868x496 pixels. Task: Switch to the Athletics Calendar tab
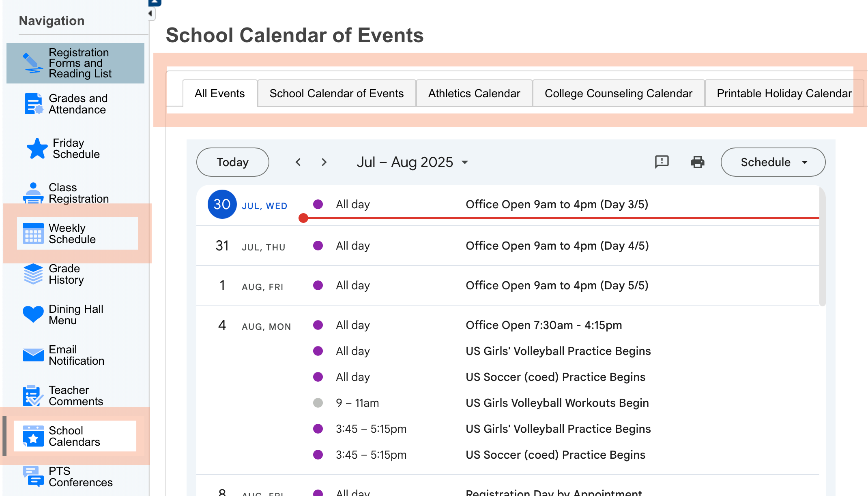(x=474, y=94)
